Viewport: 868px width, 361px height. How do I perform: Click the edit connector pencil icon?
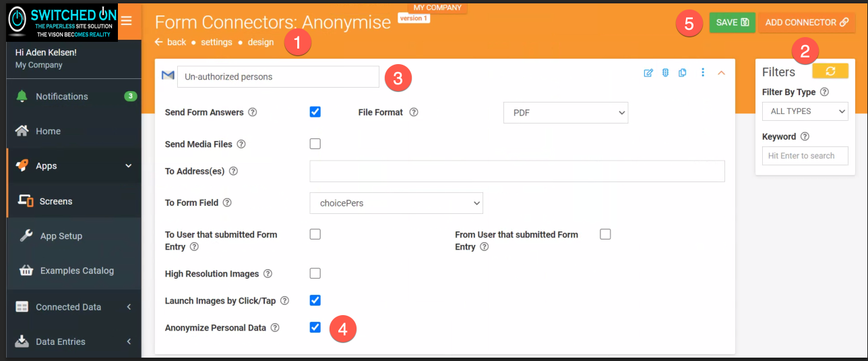[x=648, y=73]
